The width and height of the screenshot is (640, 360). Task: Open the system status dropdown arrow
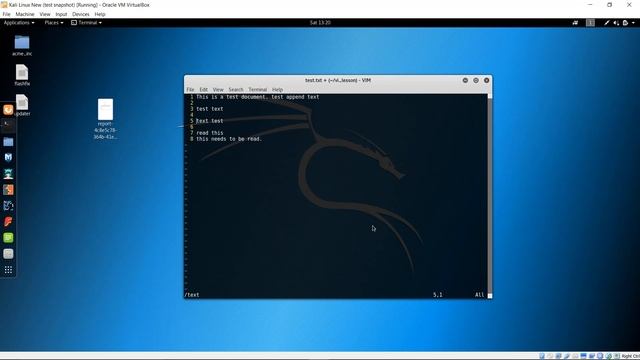(633, 23)
